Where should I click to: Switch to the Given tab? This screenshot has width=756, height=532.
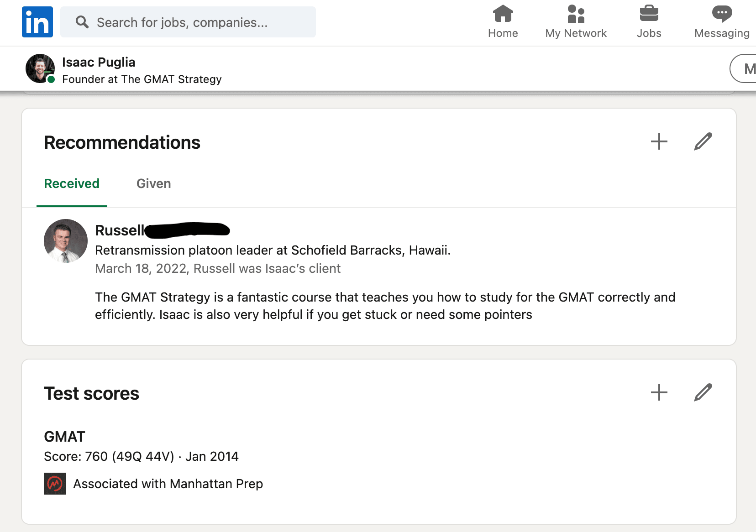tap(153, 183)
